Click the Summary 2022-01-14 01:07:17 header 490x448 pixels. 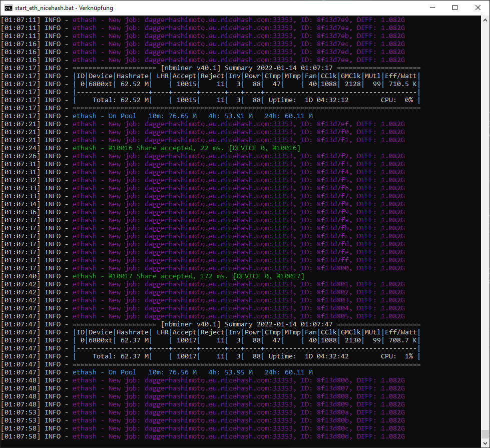coord(246,68)
